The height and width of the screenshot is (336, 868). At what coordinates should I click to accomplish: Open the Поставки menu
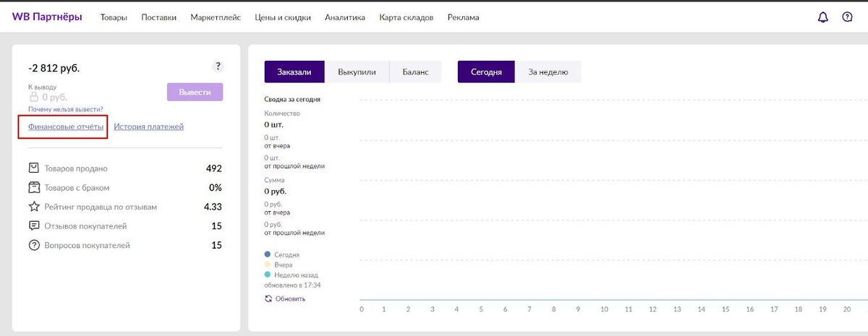[x=159, y=17]
